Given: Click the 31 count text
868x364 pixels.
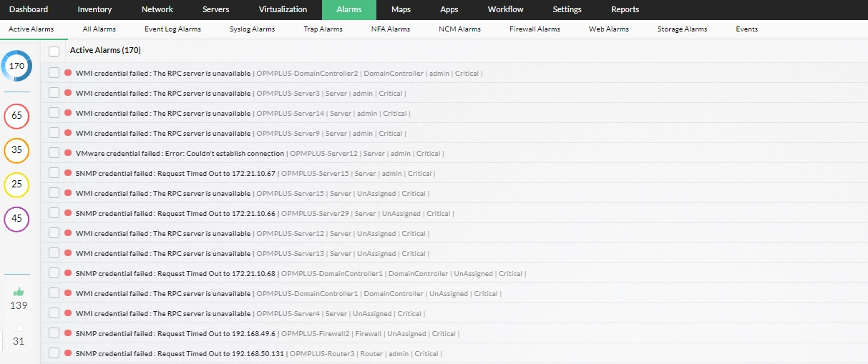Looking at the screenshot, I should 19,341.
